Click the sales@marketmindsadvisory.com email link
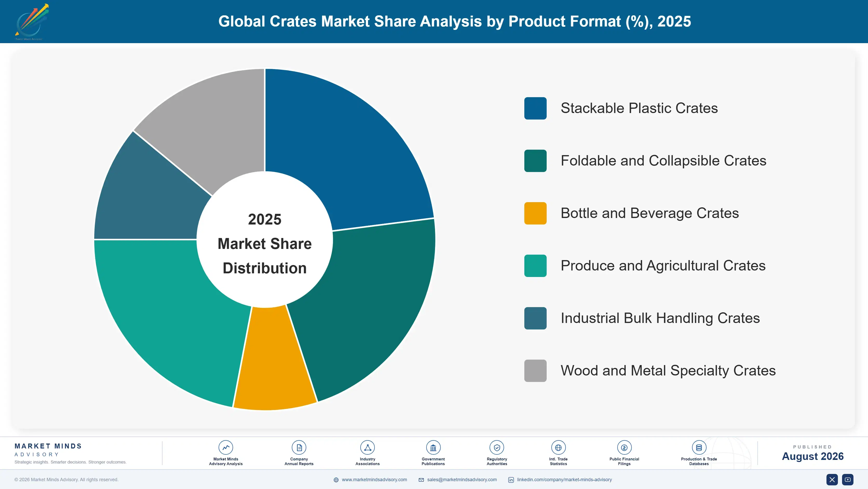This screenshot has height=489, width=868. (x=462, y=480)
